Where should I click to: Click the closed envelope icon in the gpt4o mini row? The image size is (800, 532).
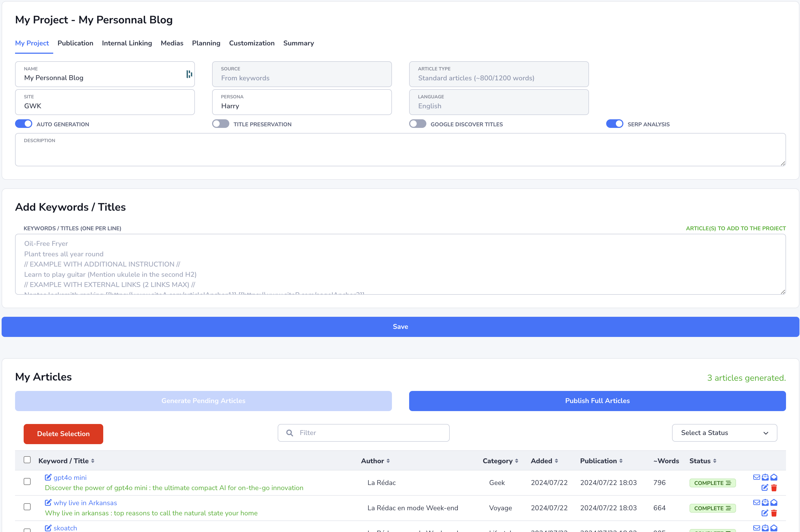(x=756, y=477)
